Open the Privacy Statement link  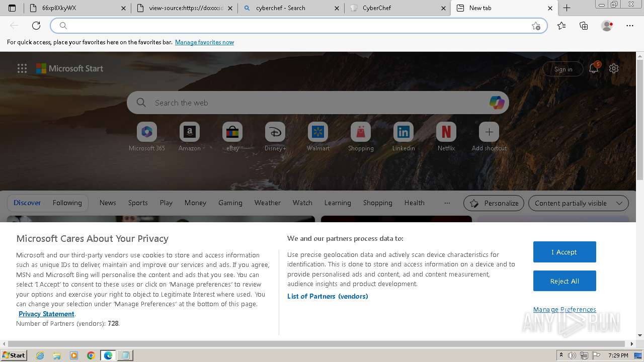click(46, 314)
